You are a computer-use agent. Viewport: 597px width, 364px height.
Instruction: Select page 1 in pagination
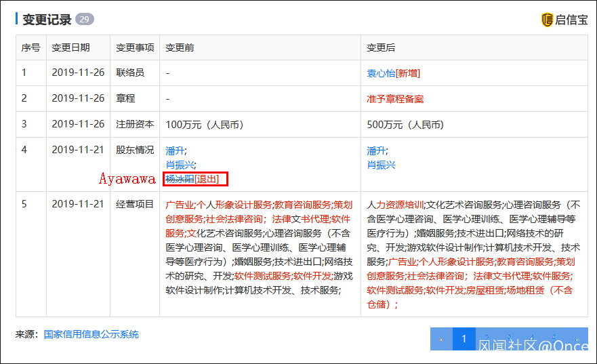[464, 339]
